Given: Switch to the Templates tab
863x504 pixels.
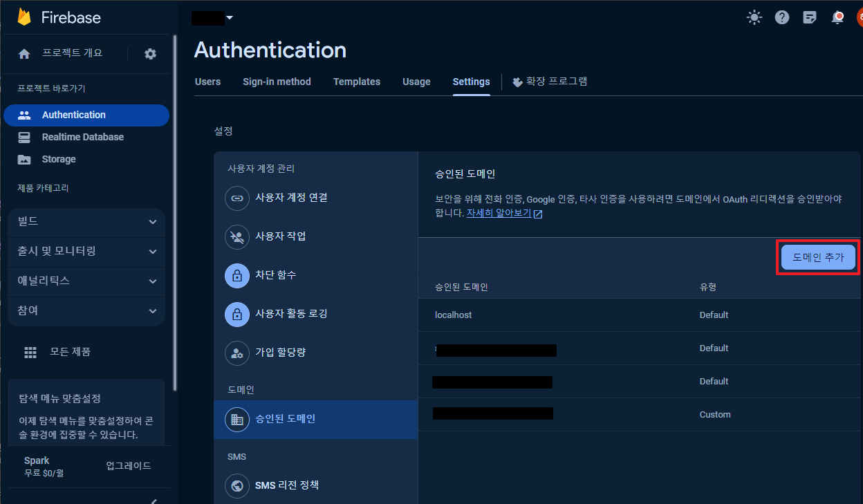Looking at the screenshot, I should click(357, 82).
